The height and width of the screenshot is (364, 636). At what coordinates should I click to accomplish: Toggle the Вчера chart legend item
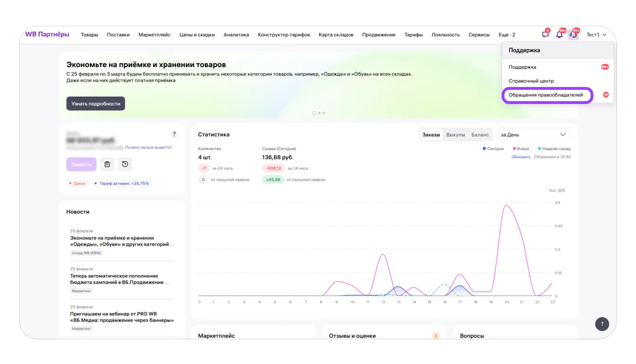coord(520,148)
